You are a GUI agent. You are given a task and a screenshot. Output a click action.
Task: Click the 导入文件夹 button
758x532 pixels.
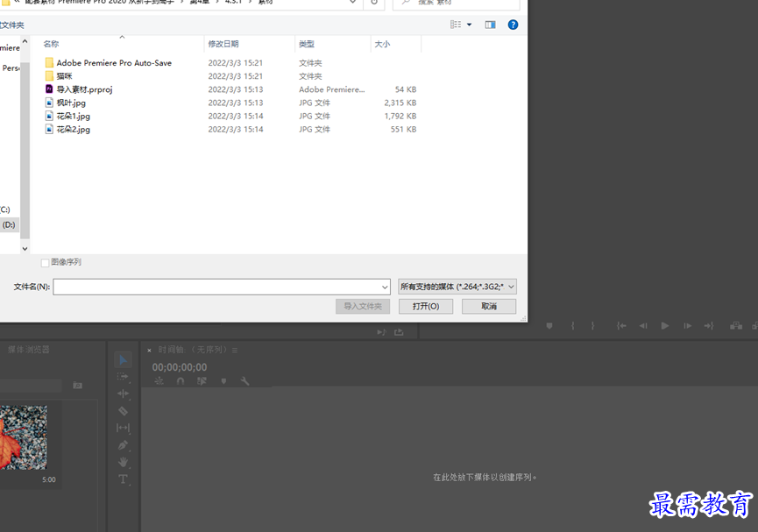point(363,306)
